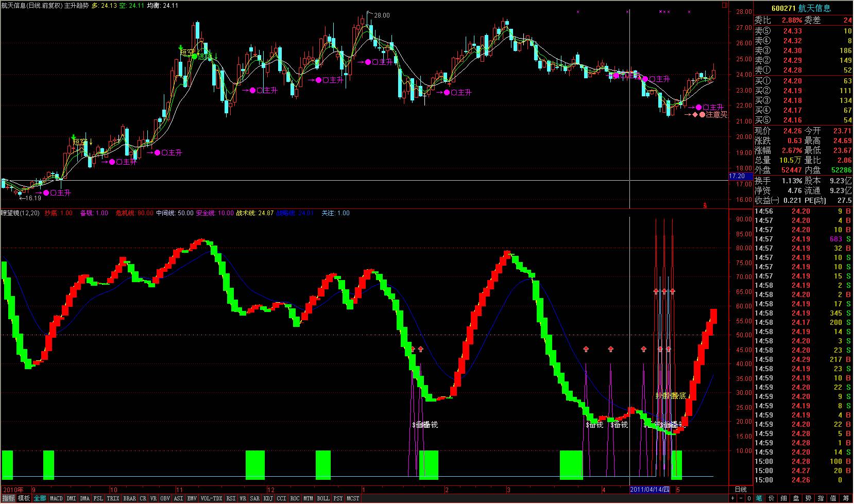This screenshot has width=854, height=504.
Task: Click the 2011/04/14/四 date marker
Action: 650,490
